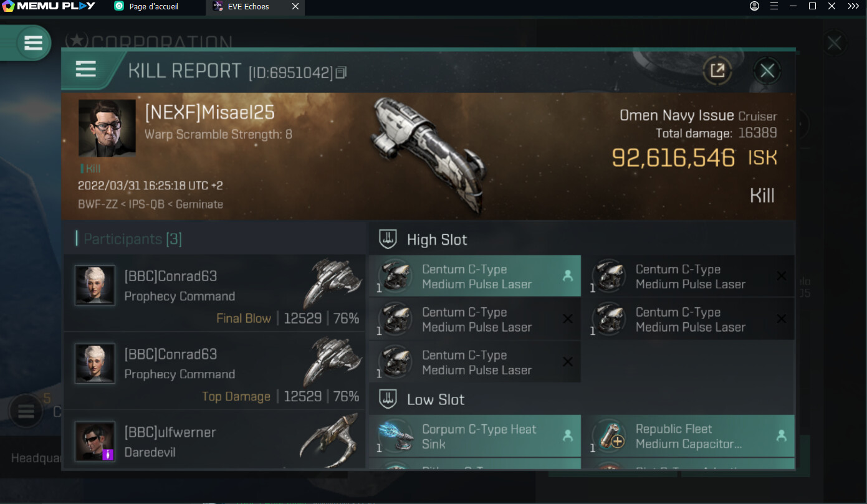
Task: Open the Kill Report hamburger menu
Action: [85, 69]
